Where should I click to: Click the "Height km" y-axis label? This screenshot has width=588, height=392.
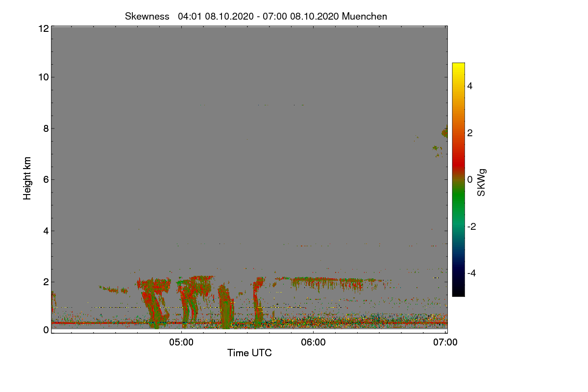tap(27, 177)
